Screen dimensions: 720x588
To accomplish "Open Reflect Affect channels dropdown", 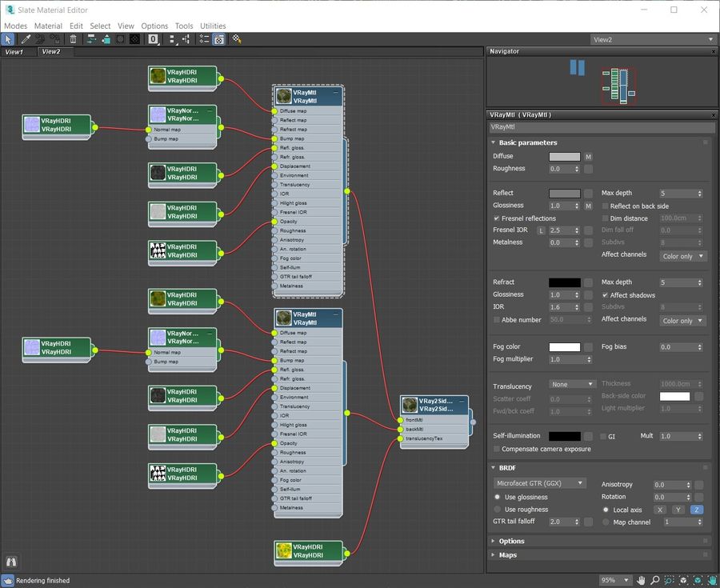I will pyautogui.click(x=683, y=256).
